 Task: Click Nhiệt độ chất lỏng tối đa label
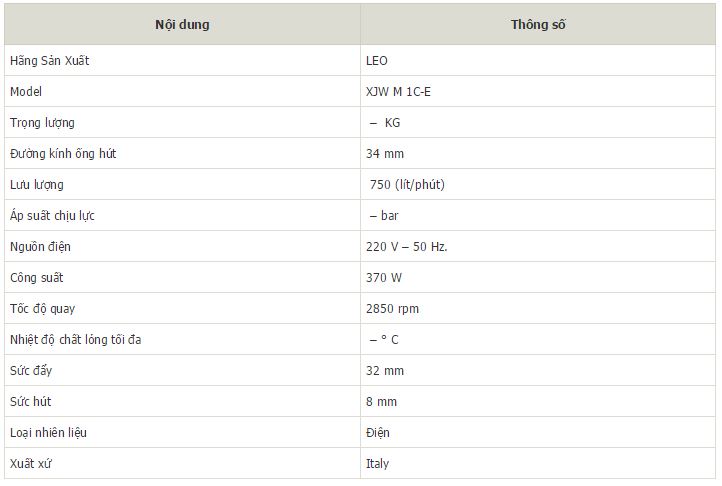point(76,340)
